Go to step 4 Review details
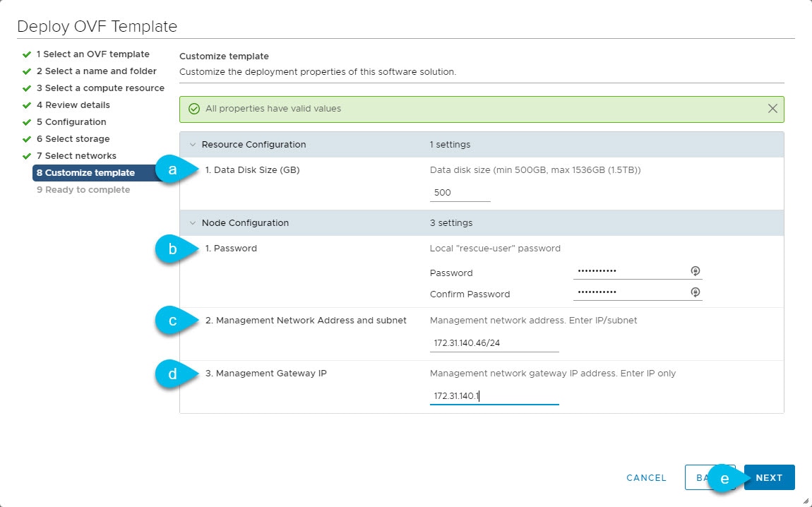 click(73, 105)
